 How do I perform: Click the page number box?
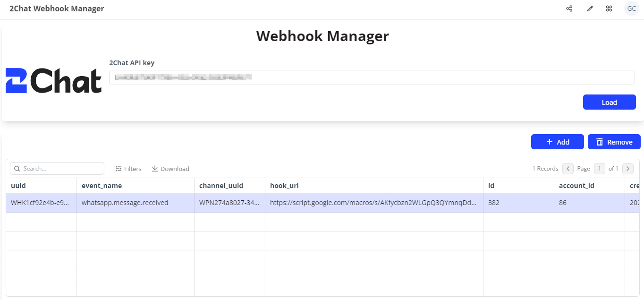click(599, 169)
